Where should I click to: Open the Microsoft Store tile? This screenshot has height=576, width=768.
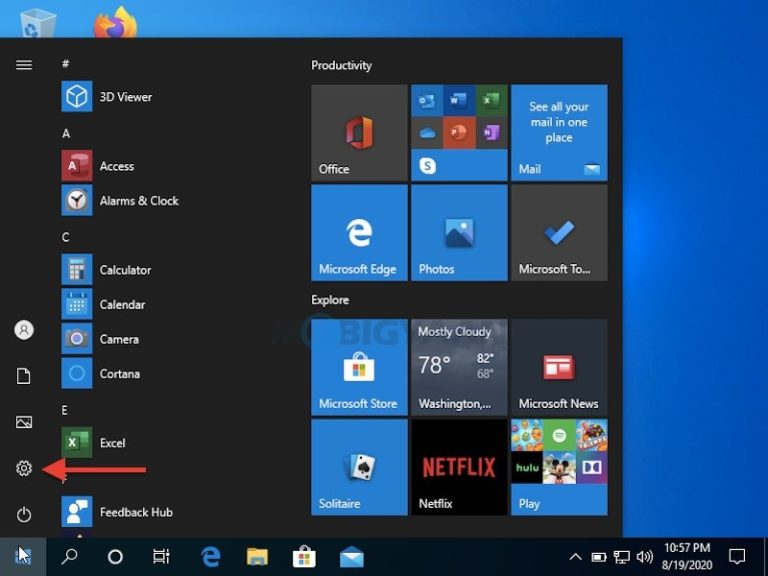tap(359, 367)
